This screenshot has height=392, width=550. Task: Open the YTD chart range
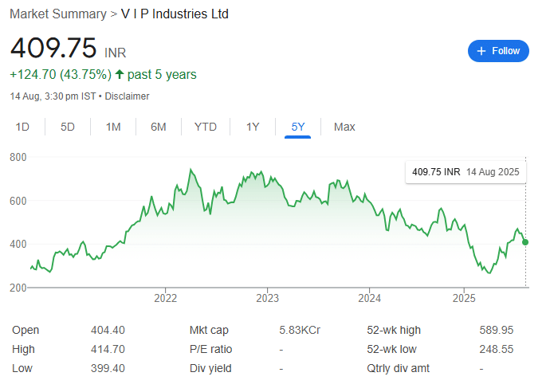click(206, 127)
